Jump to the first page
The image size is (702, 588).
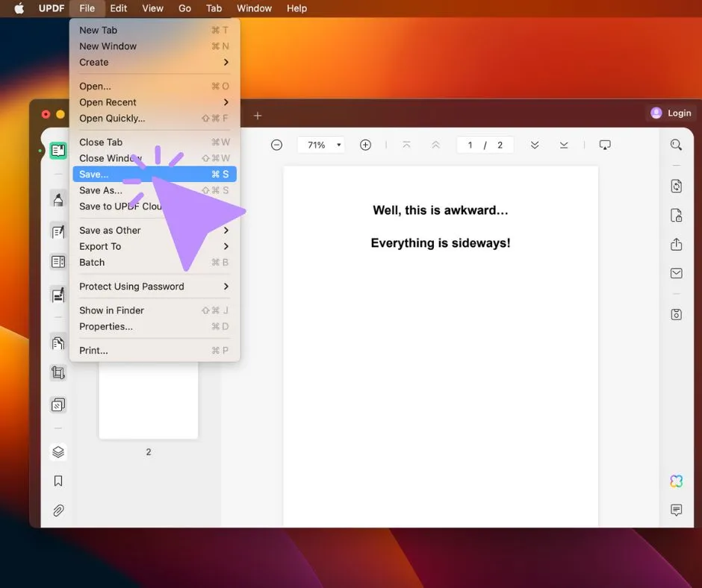tap(406, 145)
